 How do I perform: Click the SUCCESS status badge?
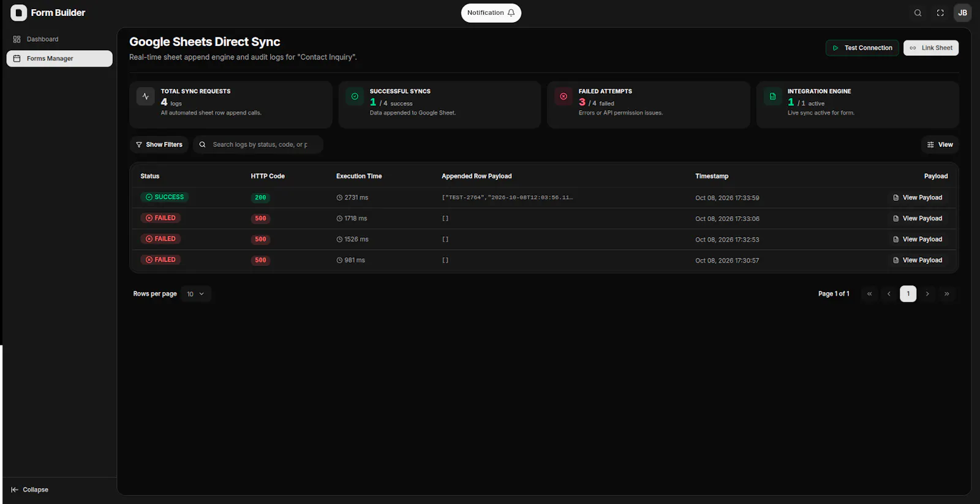pyautogui.click(x=165, y=197)
